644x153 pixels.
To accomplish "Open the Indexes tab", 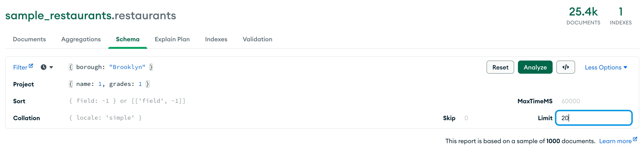I will 216,39.
